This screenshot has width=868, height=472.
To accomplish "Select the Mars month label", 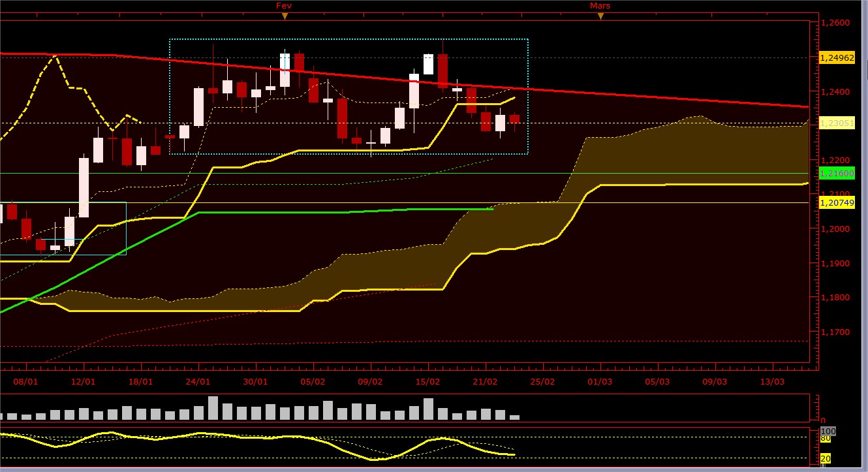I will [x=600, y=5].
